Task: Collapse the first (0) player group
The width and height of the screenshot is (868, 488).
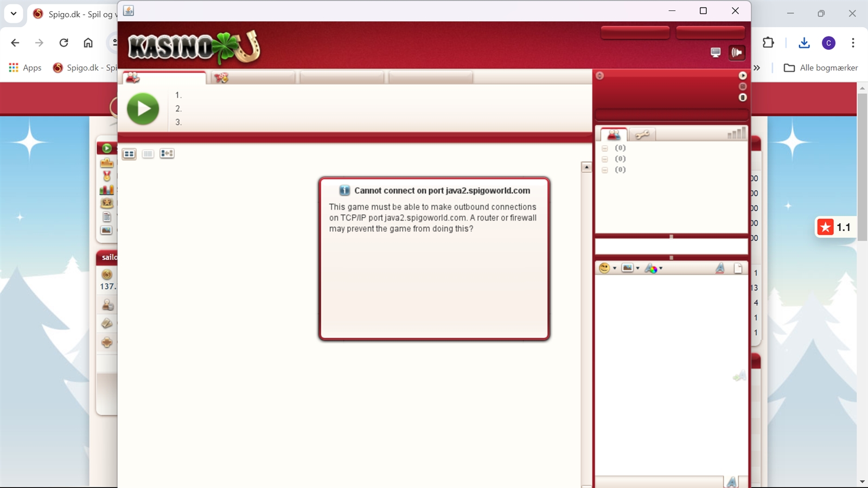Action: point(605,148)
